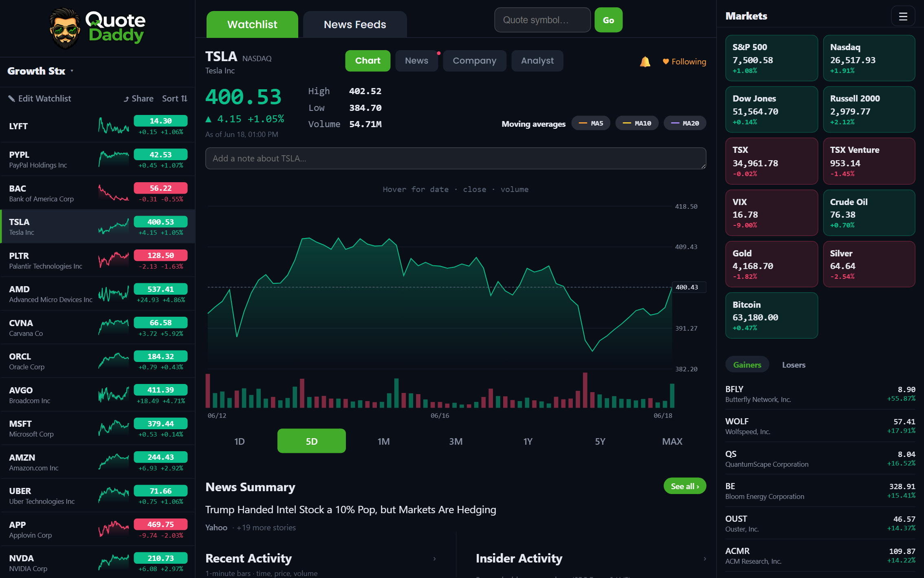924x578 pixels.
Task: Select the 5Y chart range
Action: coord(600,441)
